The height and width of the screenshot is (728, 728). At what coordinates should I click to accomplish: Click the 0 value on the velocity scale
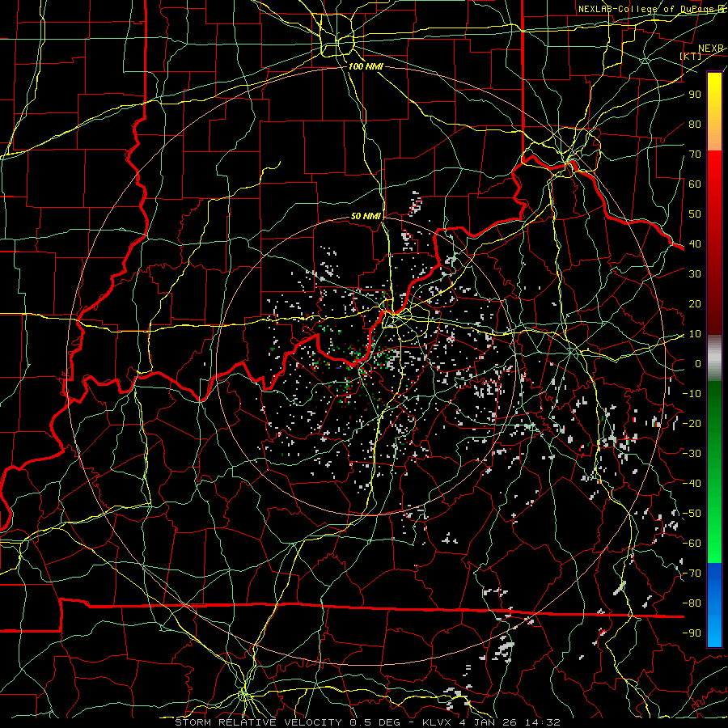[x=698, y=364]
